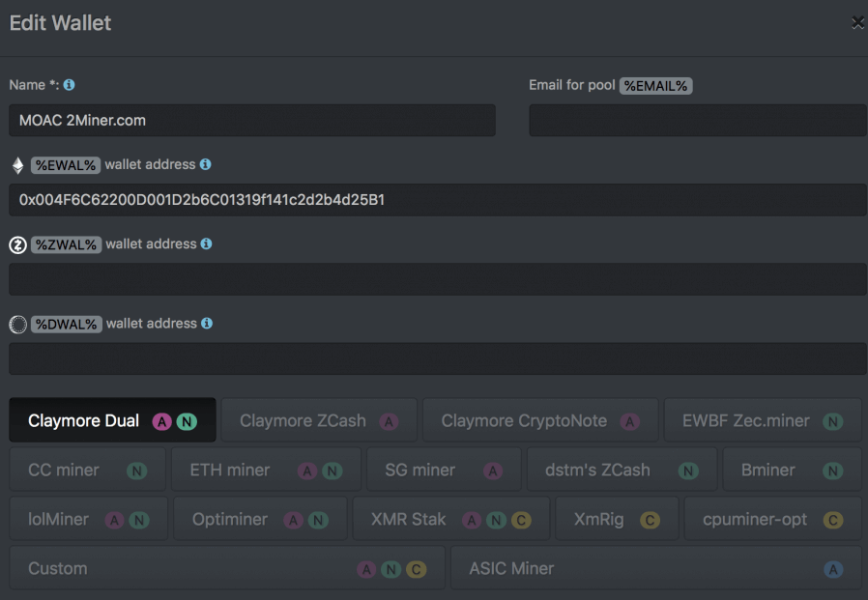Click into the %ZWAL% wallet address field

click(437, 279)
